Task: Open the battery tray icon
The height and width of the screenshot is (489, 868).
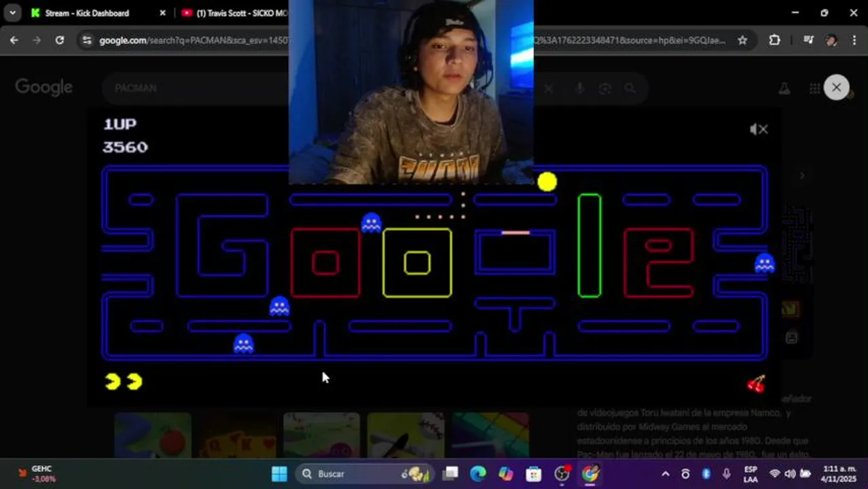Action: pos(806,473)
